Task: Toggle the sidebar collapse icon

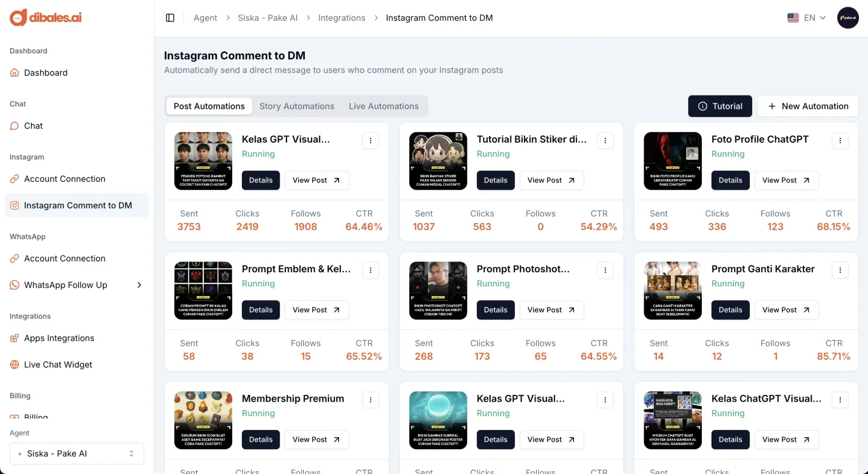Action: click(x=170, y=18)
